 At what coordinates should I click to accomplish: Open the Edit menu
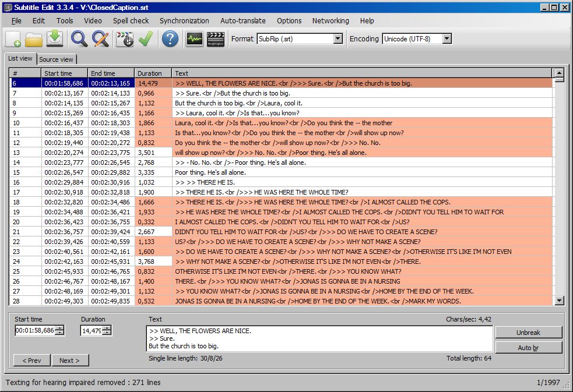(38, 21)
